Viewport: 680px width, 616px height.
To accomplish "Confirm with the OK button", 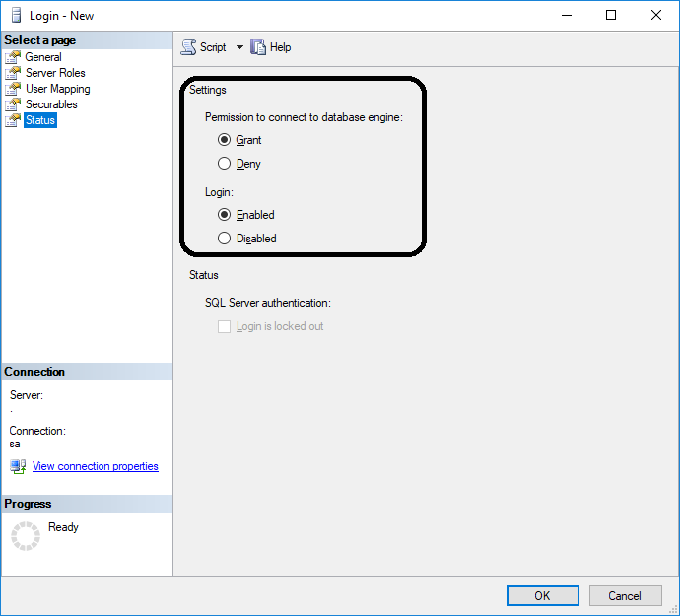I will pos(543,596).
